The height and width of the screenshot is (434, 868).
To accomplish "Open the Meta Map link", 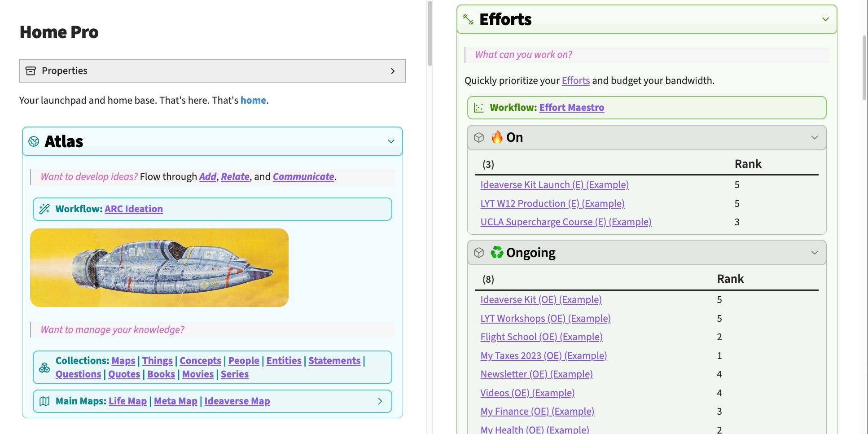I will 175,401.
